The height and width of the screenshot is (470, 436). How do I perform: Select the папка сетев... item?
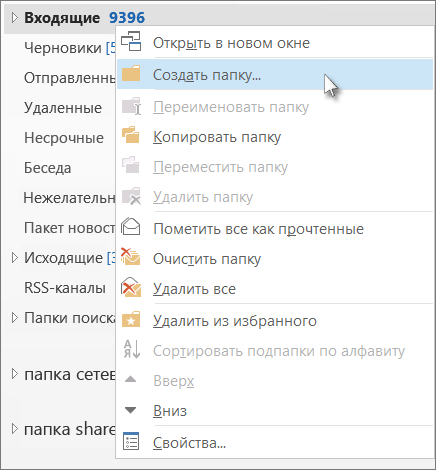70,374
